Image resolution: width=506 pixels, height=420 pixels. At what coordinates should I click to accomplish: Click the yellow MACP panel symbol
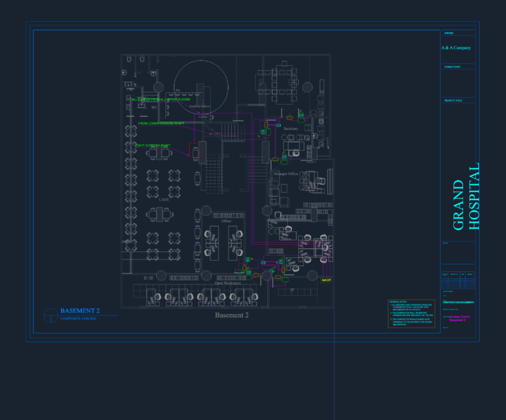click(x=326, y=280)
